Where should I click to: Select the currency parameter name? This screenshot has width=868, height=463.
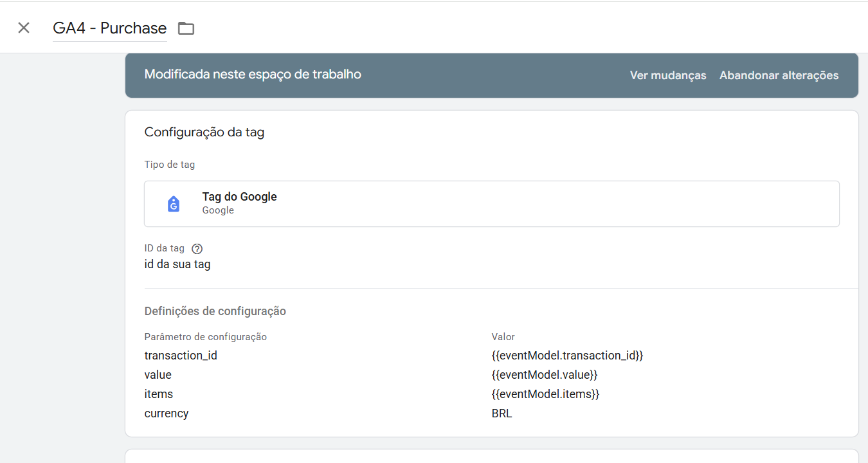pyautogui.click(x=167, y=413)
